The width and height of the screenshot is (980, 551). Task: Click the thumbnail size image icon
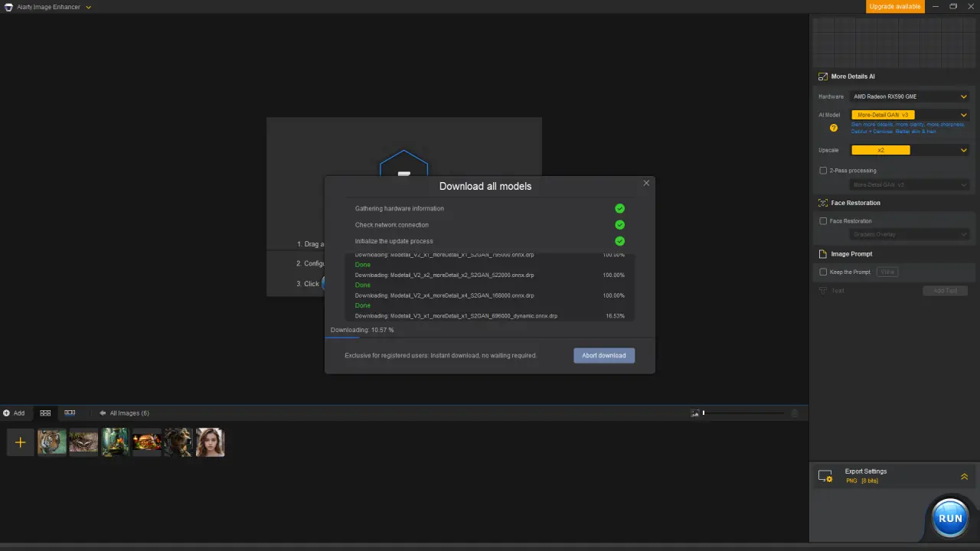695,413
